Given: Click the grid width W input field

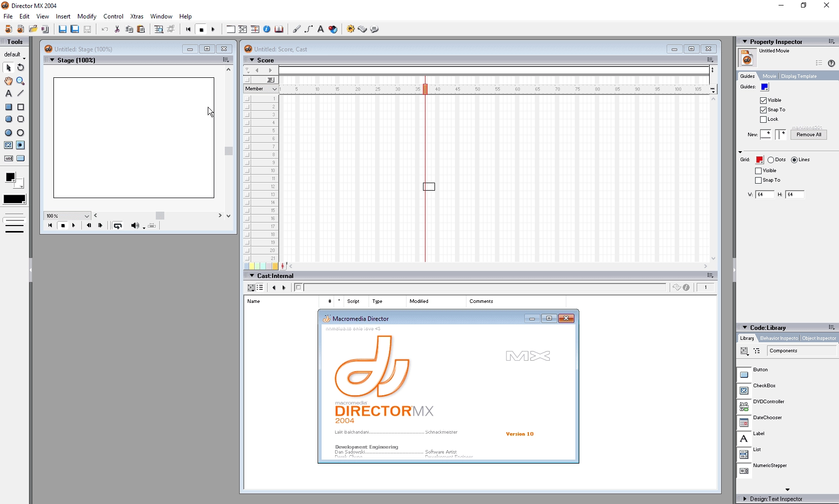Looking at the screenshot, I should pyautogui.click(x=765, y=195).
